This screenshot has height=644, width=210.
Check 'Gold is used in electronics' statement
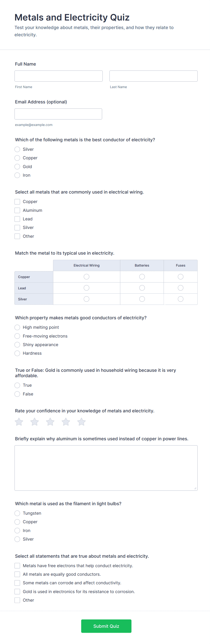point(17,591)
